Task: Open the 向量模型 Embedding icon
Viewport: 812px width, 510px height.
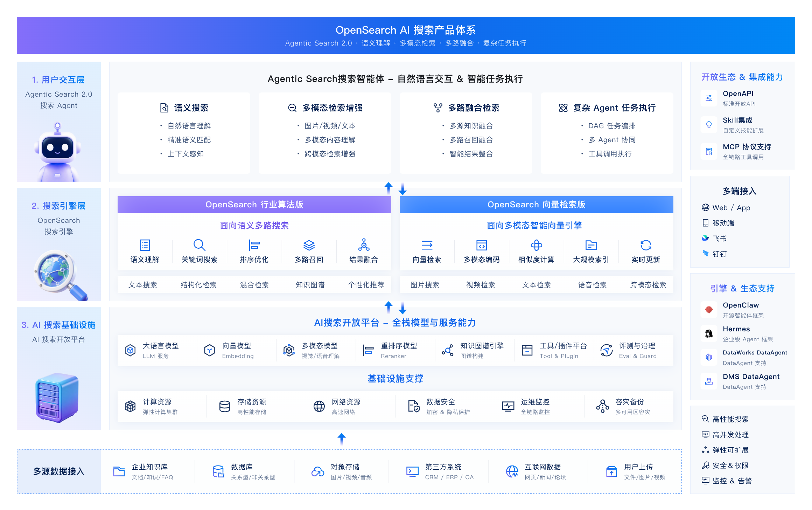Action: click(210, 350)
